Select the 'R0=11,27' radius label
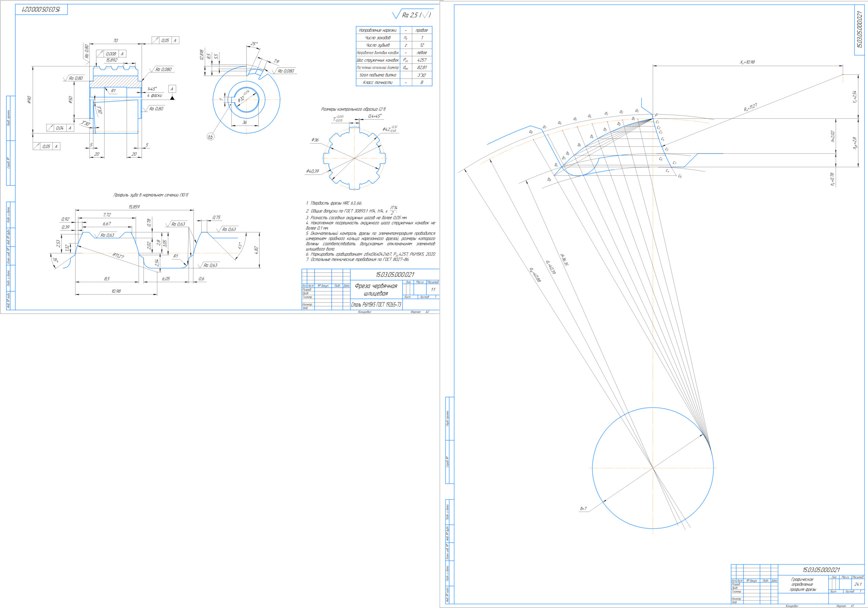 750,107
